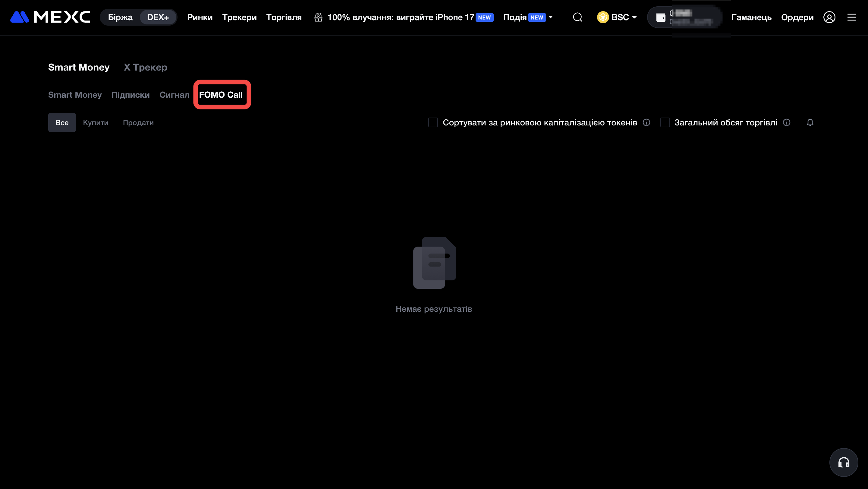Click the wallet icon in header
Viewport: 868px width, 489px height.
point(661,17)
